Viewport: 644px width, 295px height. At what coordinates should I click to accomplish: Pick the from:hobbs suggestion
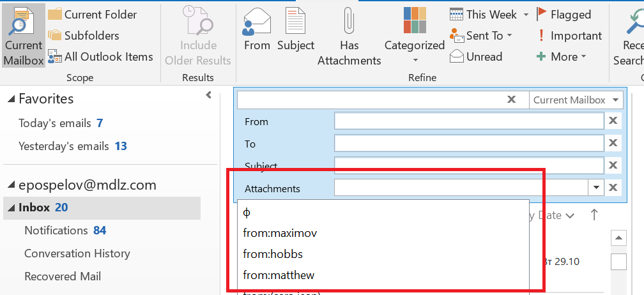273,254
